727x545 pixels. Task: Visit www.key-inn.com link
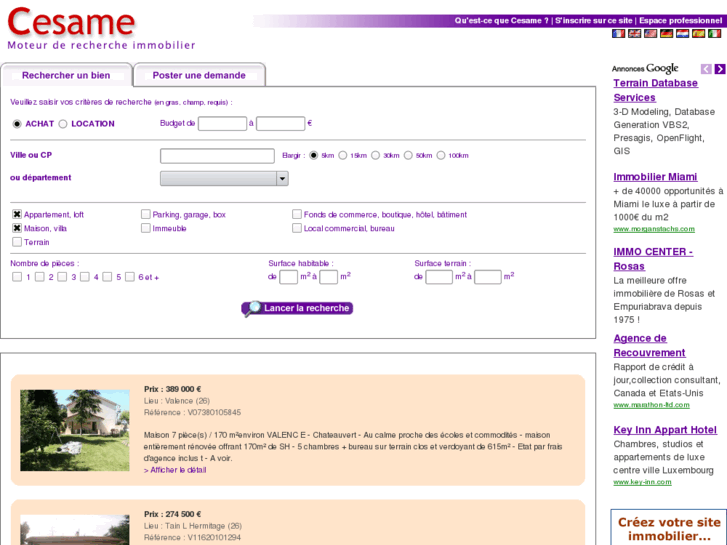coord(642,482)
